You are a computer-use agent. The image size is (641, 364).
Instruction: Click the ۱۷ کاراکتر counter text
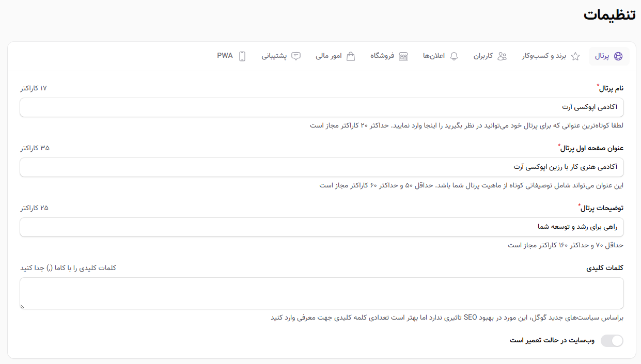coord(34,88)
